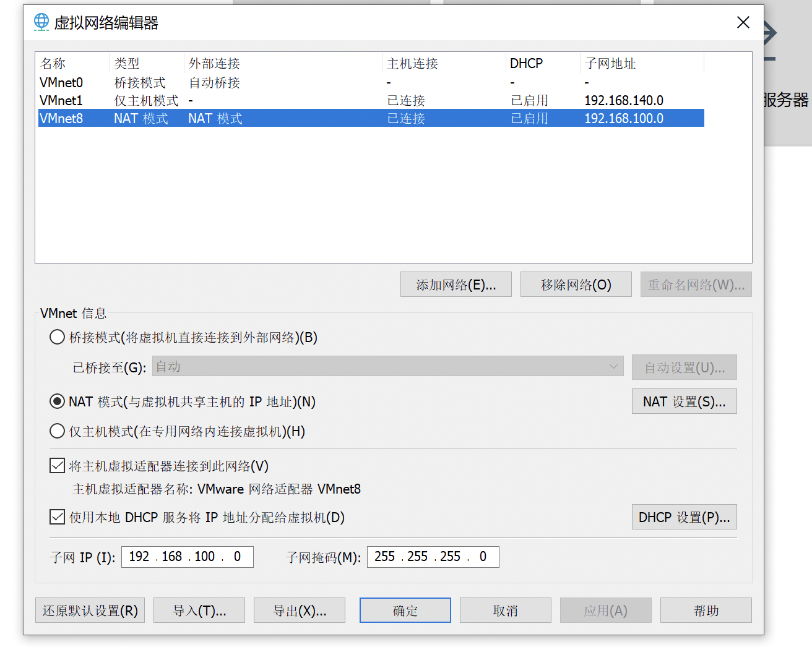Close the virtual network editor dialog
Screen dimensions: 812x647
point(743,22)
